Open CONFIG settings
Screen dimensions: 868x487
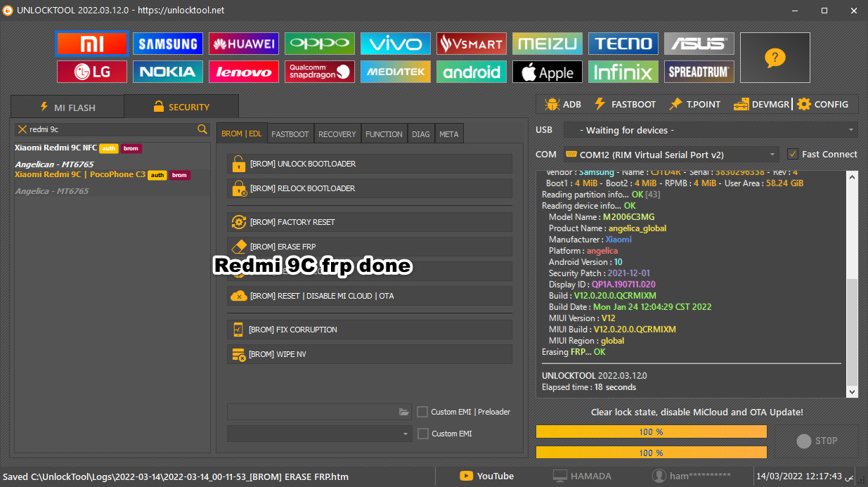(x=822, y=104)
